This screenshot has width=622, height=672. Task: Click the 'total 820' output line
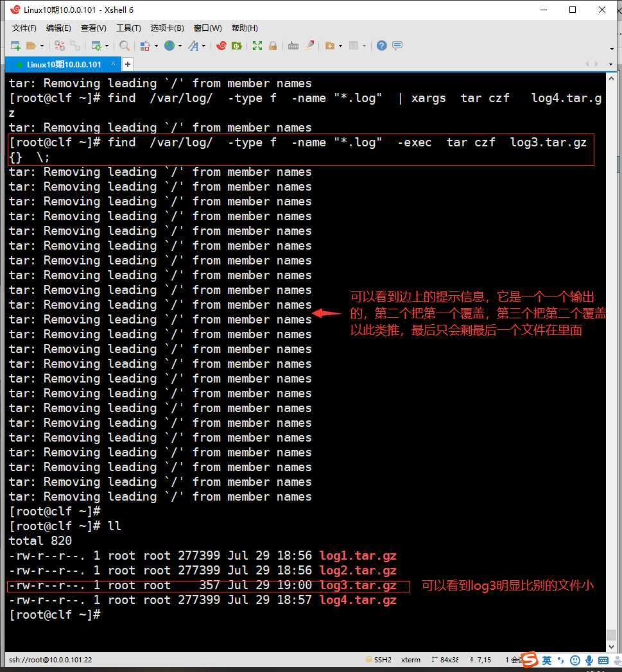40,541
